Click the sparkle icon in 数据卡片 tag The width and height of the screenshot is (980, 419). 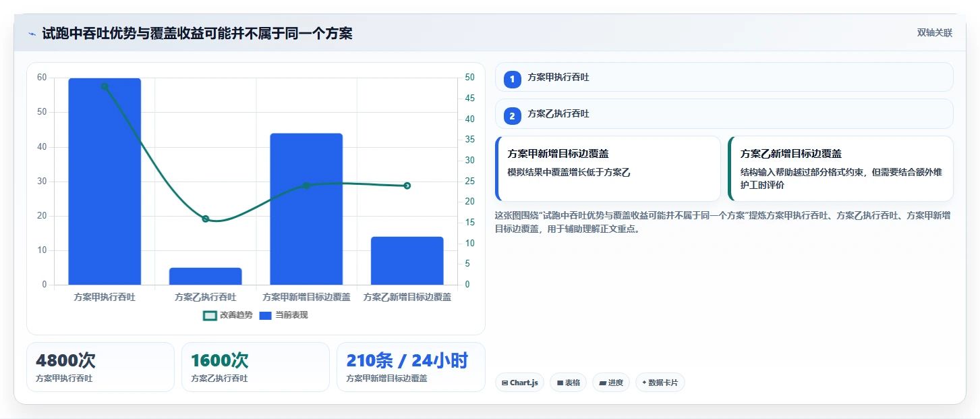pyautogui.click(x=644, y=383)
